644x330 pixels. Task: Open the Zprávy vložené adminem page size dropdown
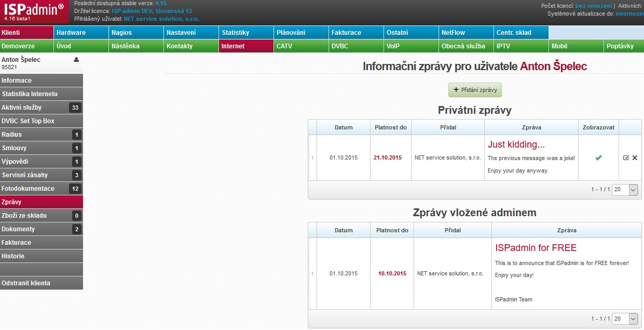coord(625,319)
